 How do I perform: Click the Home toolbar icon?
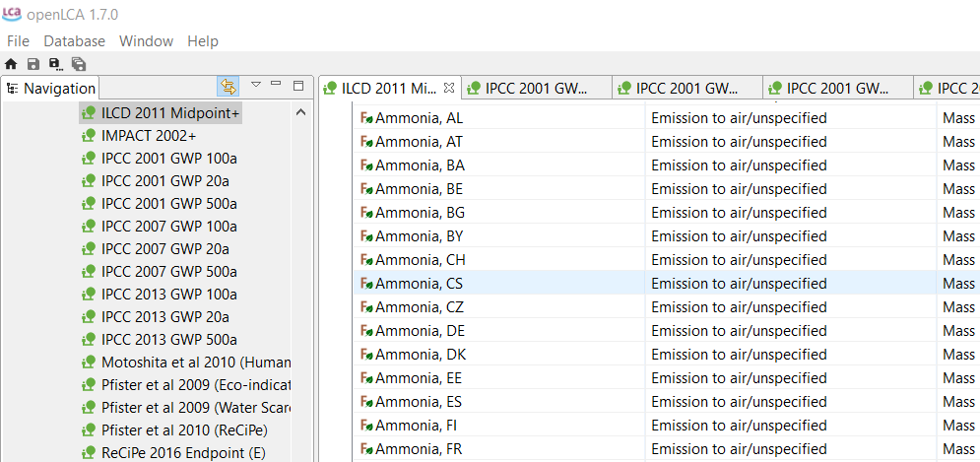point(11,64)
